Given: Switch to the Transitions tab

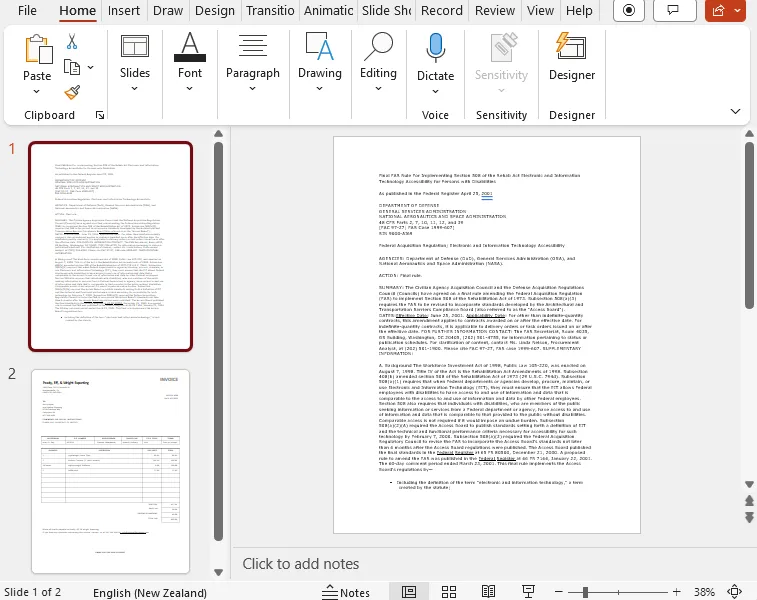Looking at the screenshot, I should (x=270, y=11).
